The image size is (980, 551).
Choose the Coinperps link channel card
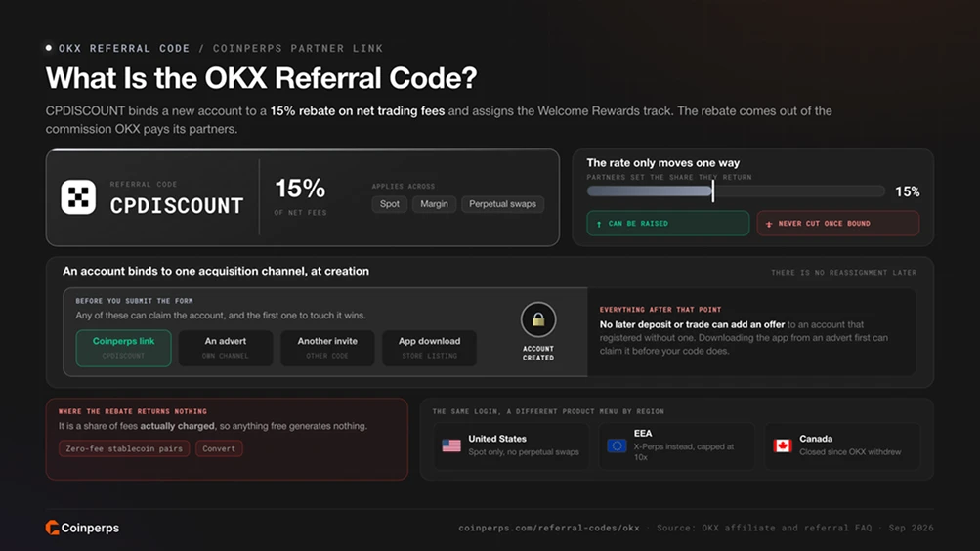tap(123, 348)
